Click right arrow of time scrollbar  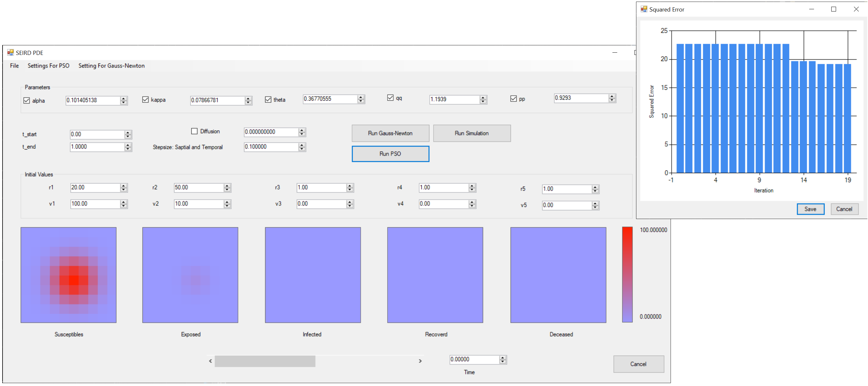(x=420, y=361)
